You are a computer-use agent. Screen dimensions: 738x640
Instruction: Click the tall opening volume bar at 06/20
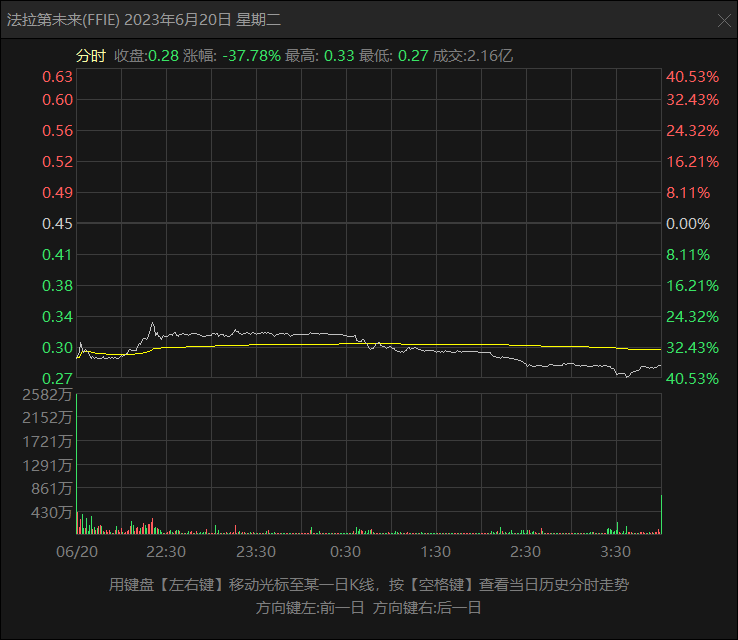77,464
